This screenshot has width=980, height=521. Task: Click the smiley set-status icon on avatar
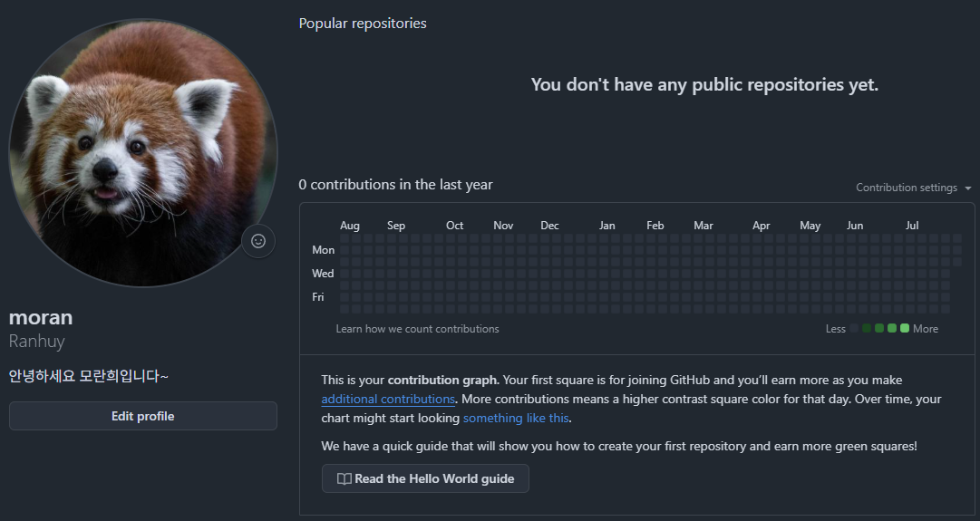click(x=258, y=241)
